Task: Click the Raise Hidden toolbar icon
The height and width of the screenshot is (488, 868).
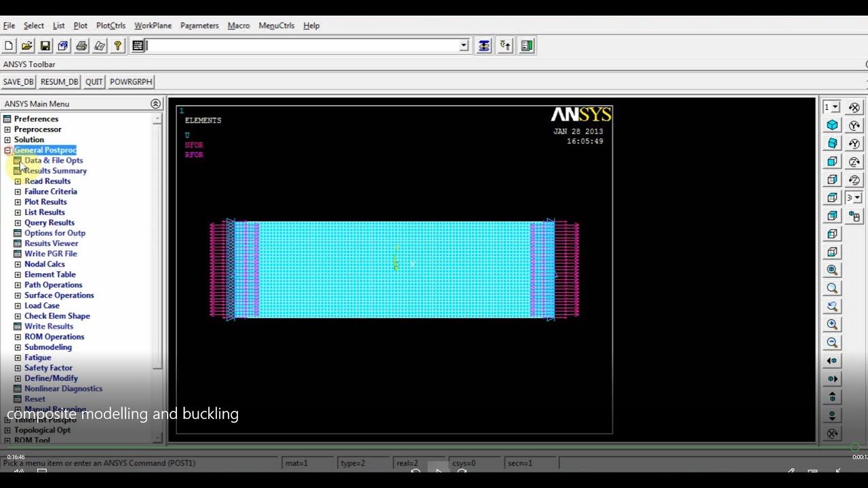Action: [484, 46]
